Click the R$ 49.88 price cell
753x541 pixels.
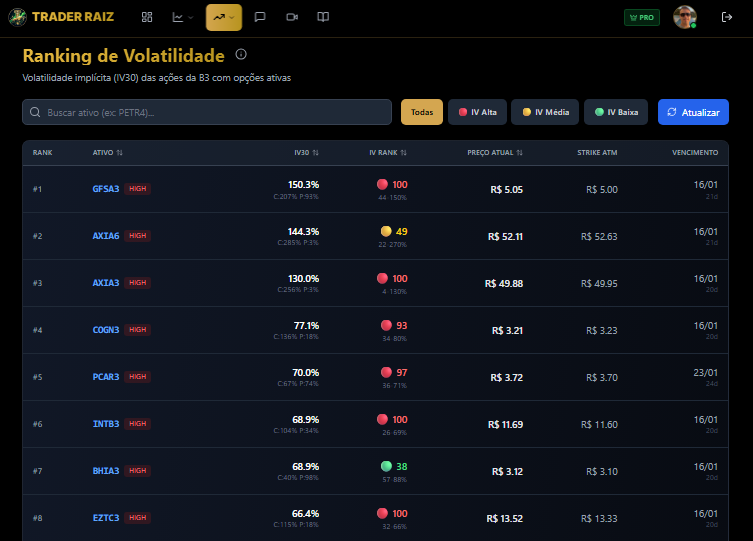(x=504, y=284)
